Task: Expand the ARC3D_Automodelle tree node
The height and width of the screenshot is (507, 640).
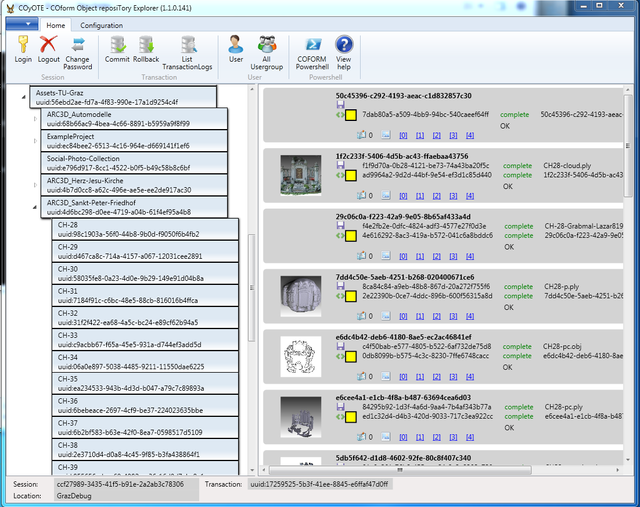Action: [37, 119]
